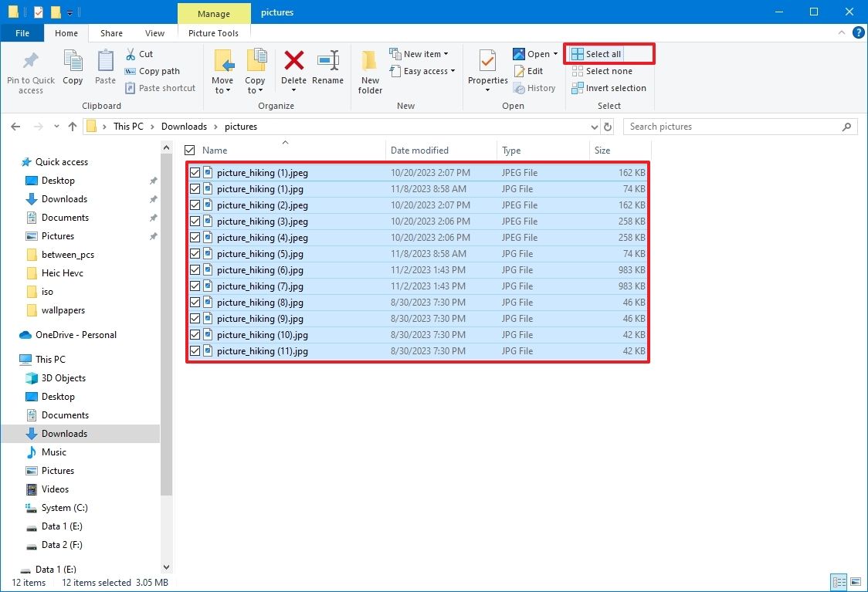868x592 pixels.
Task: Open file History via its ribbon icon
Action: click(535, 87)
